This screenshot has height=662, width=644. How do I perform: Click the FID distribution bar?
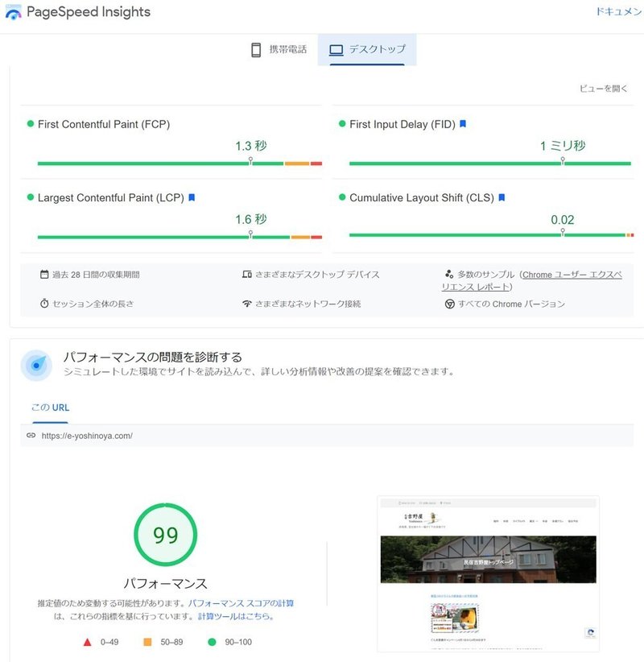pos(490,163)
